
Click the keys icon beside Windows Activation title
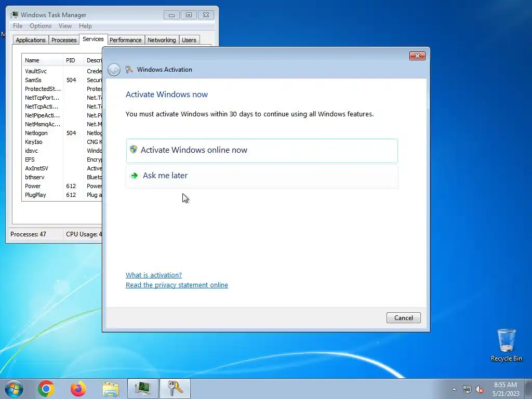129,70
